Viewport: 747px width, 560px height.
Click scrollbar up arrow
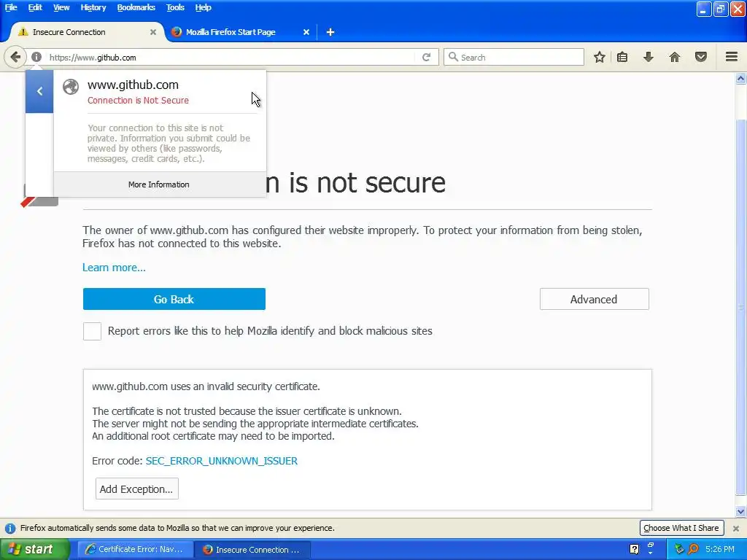(741, 78)
